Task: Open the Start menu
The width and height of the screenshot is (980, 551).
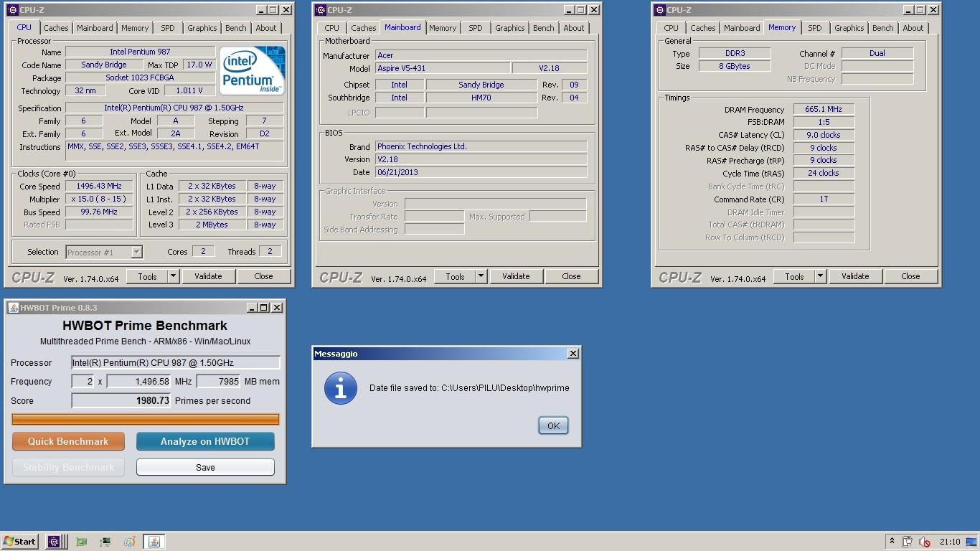Action: coord(20,542)
